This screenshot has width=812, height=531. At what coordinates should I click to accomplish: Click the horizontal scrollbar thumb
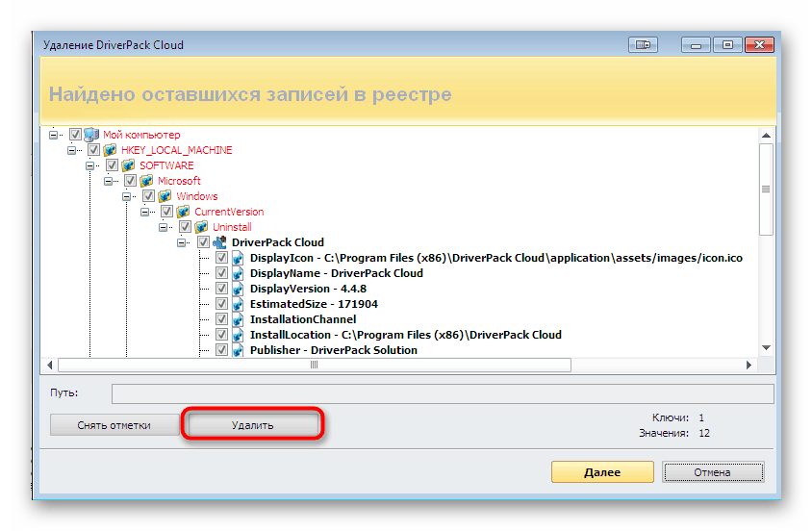point(315,365)
